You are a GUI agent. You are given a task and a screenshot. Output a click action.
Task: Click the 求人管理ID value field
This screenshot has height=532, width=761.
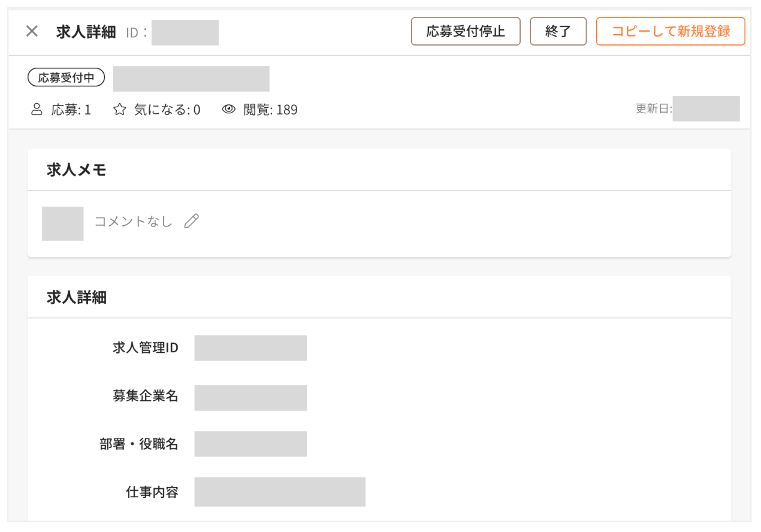coord(250,348)
